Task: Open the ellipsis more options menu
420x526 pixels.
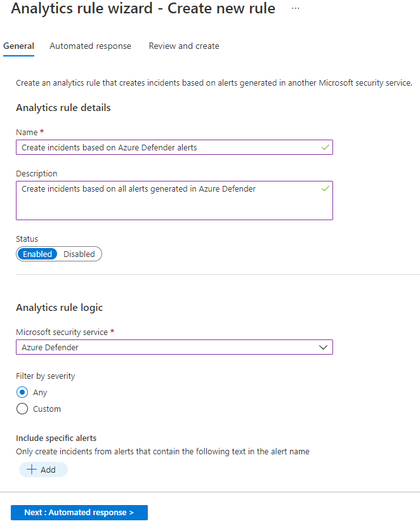Action: pos(296,8)
